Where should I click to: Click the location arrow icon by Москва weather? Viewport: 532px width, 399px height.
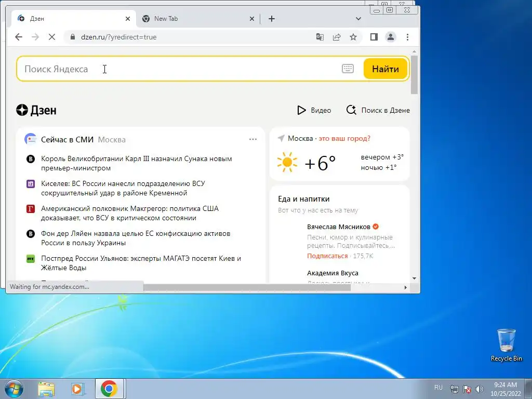[281, 138]
